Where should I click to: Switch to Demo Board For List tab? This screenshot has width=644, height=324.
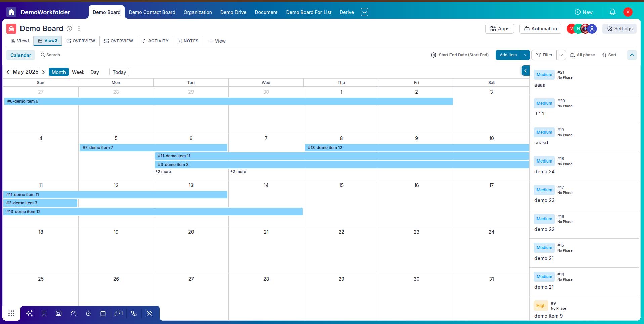(x=309, y=12)
